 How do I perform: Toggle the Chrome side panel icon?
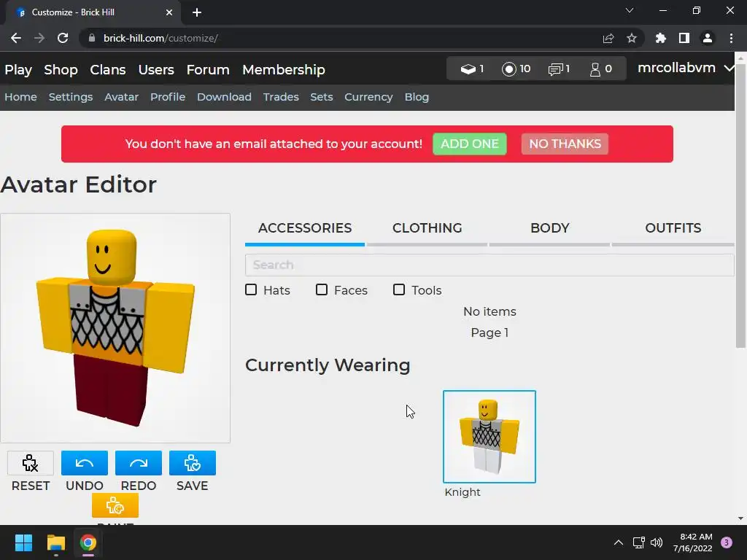(x=684, y=38)
